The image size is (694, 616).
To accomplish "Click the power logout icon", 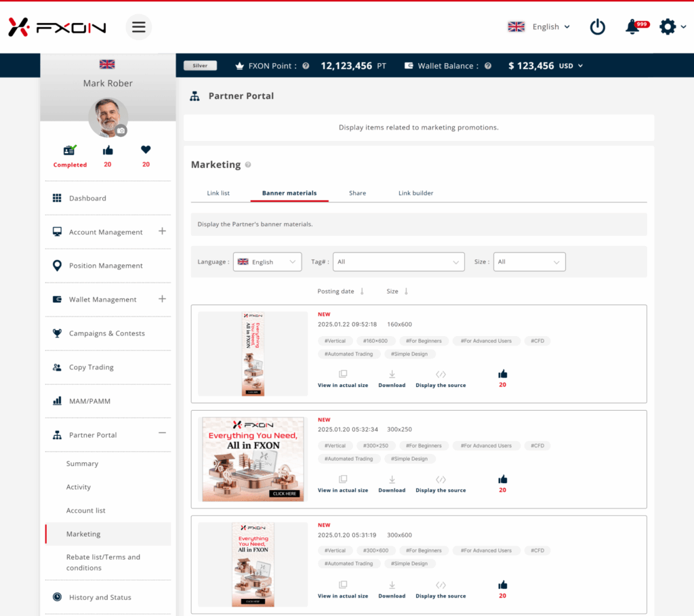I will (598, 27).
